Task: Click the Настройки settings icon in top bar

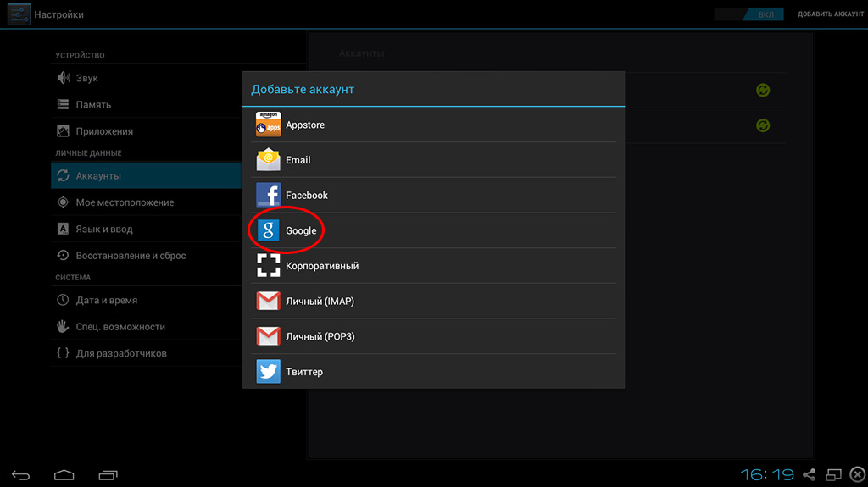Action: coord(19,14)
